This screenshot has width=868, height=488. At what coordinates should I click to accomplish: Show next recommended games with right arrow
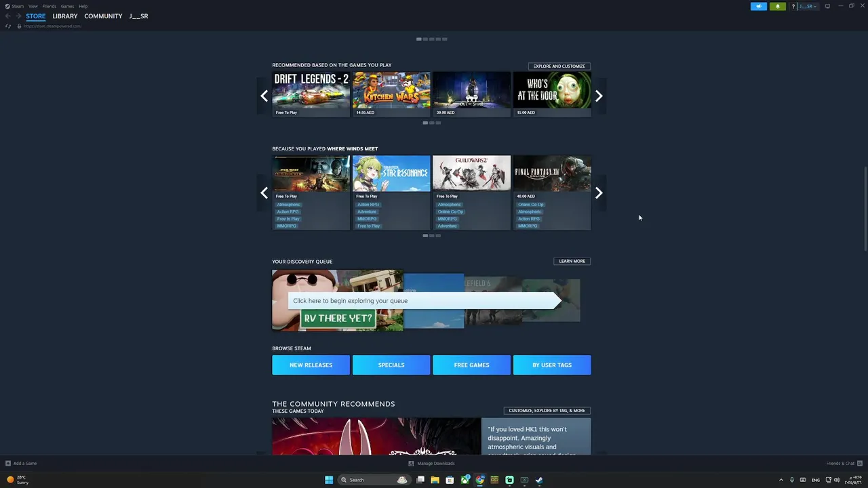(599, 96)
